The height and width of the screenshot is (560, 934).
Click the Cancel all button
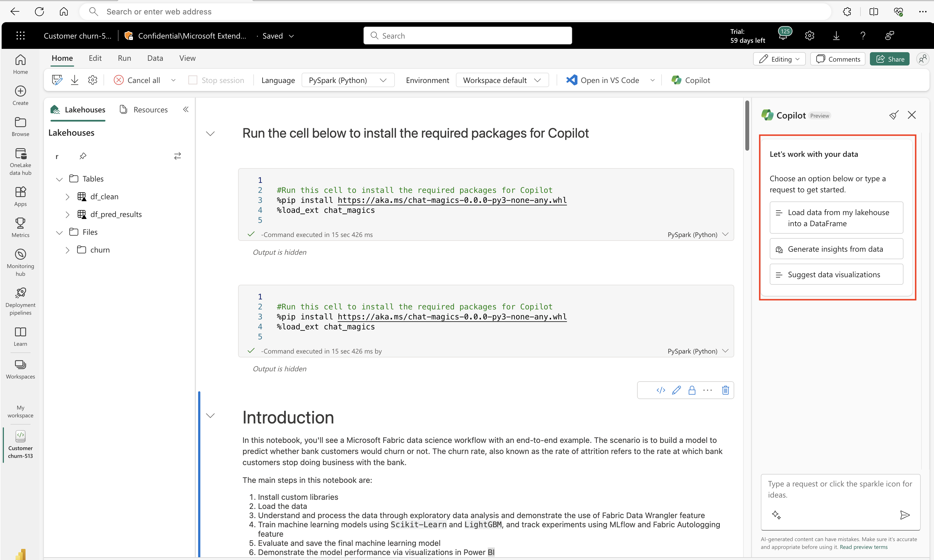[x=137, y=80]
